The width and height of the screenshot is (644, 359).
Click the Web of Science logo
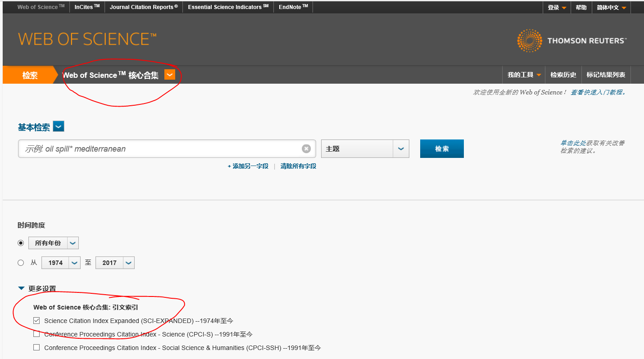click(87, 39)
